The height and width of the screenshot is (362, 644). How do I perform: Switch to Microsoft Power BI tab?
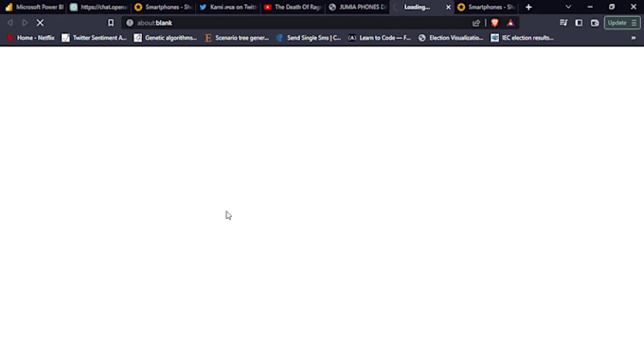pyautogui.click(x=34, y=7)
